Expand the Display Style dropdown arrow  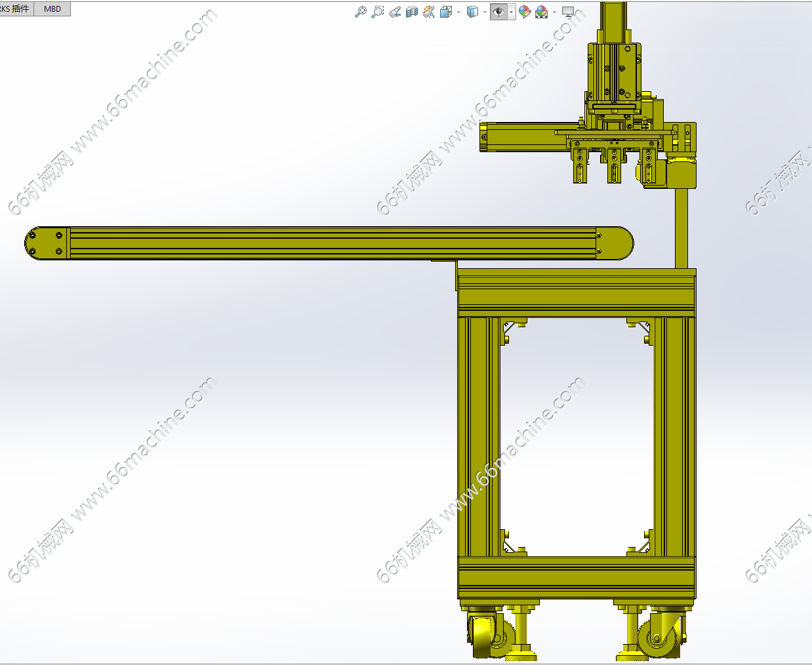click(485, 12)
